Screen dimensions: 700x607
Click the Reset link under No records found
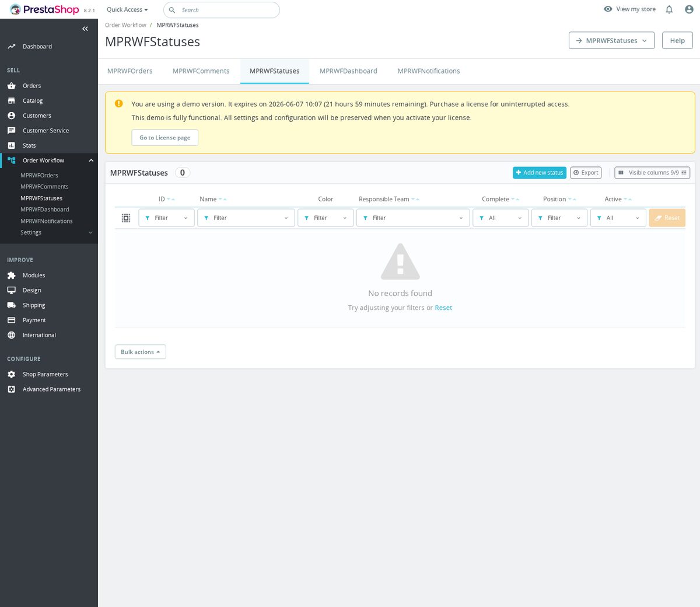443,308
